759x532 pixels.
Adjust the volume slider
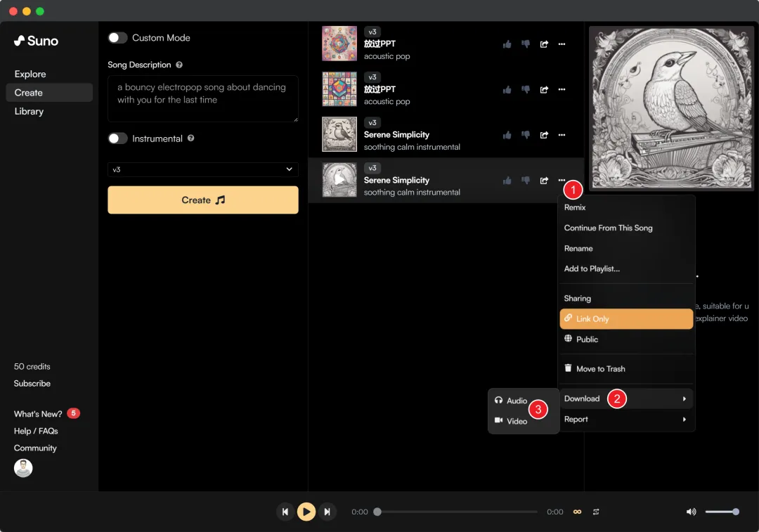[720, 512]
